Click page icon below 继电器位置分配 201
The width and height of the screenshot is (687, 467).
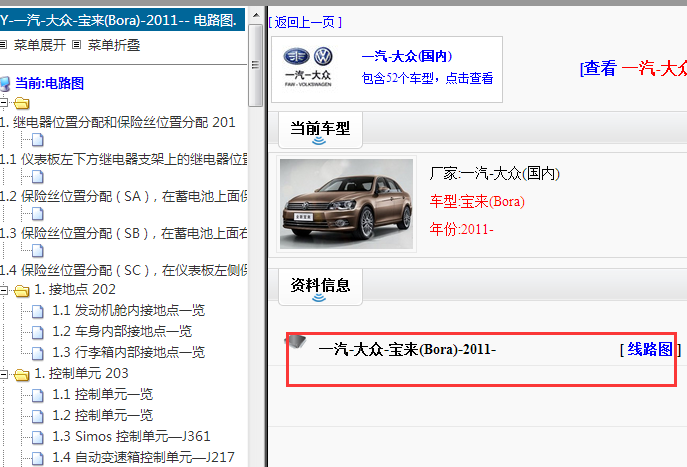pyautogui.click(x=38, y=140)
